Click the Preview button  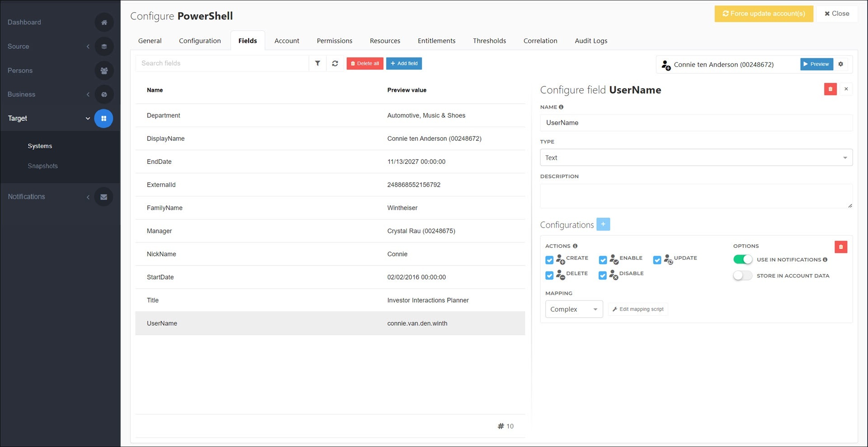tap(816, 64)
